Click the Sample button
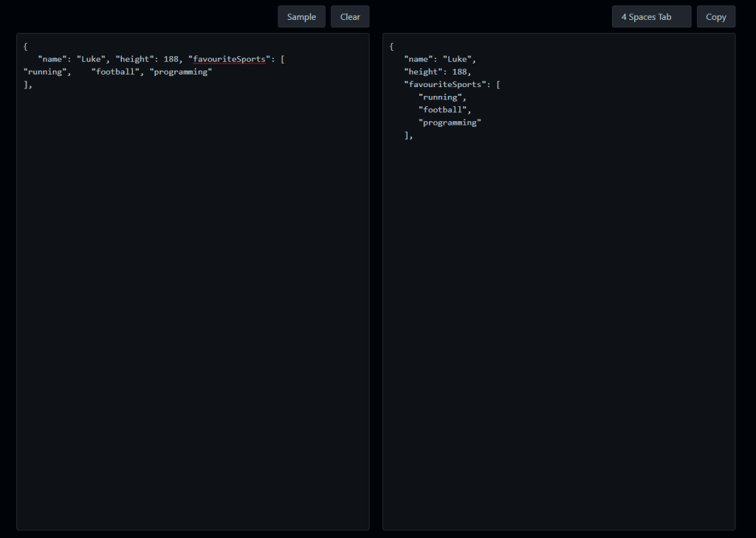 (301, 16)
